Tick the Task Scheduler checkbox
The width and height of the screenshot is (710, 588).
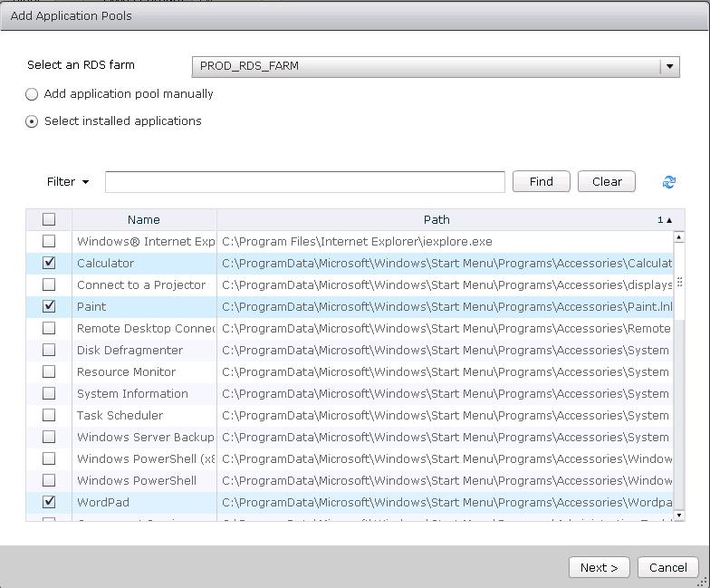click(49, 415)
